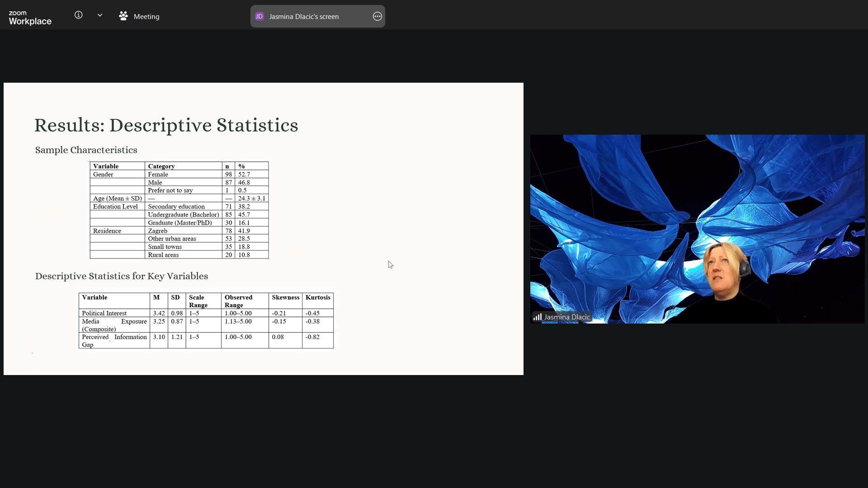Click the Results: Descriptive Statistics slide title
This screenshot has height=488, width=868.
[x=166, y=125]
